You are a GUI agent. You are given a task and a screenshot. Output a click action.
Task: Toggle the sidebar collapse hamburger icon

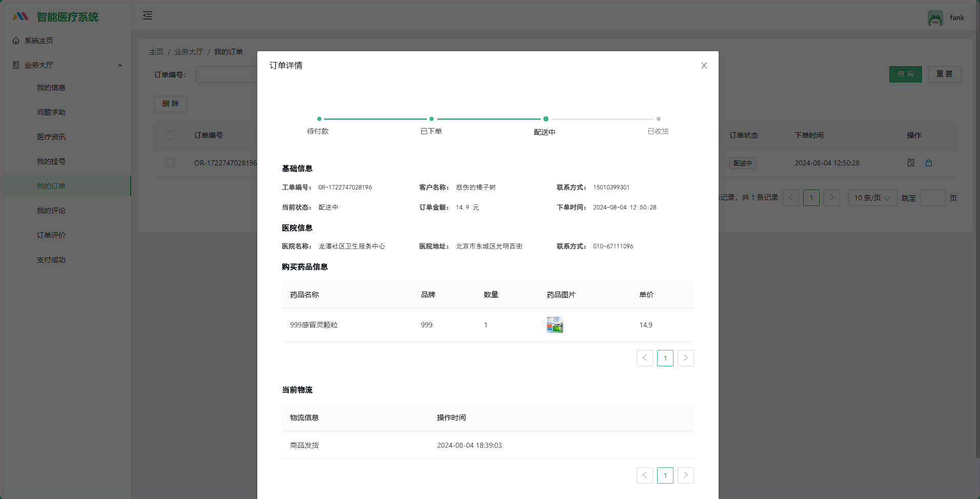(148, 15)
